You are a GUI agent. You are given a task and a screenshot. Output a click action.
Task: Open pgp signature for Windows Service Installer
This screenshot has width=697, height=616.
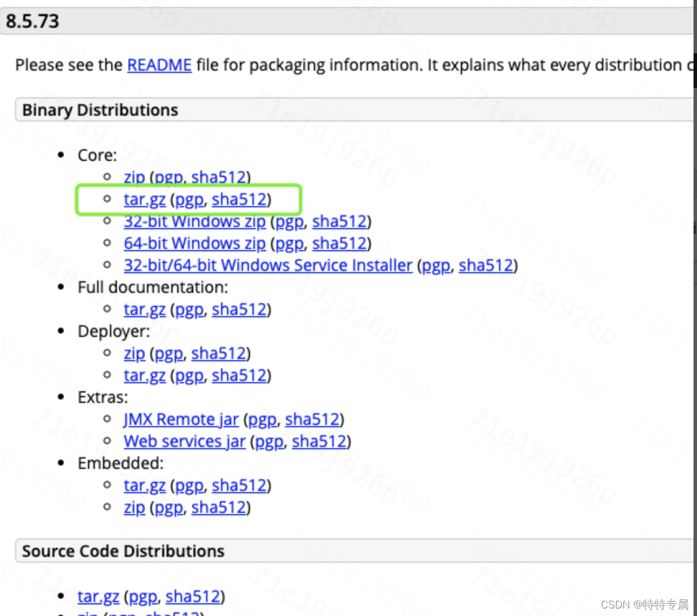[435, 265]
